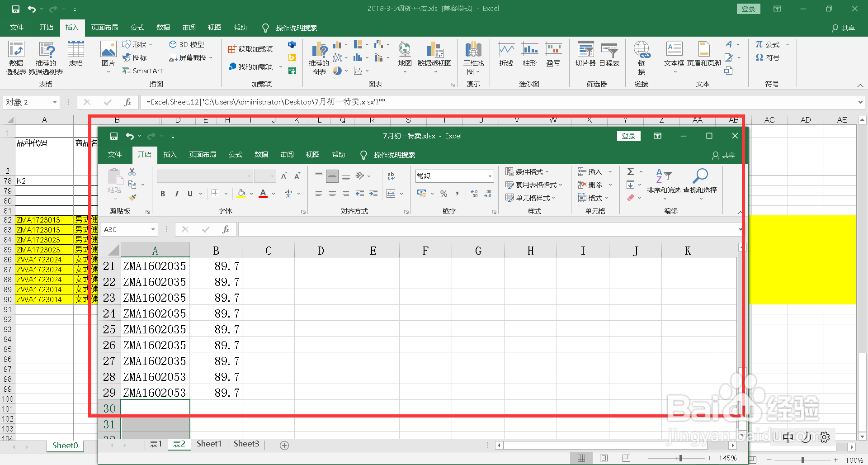
Task: Open the Page Layout tab in outer window
Action: click(104, 28)
